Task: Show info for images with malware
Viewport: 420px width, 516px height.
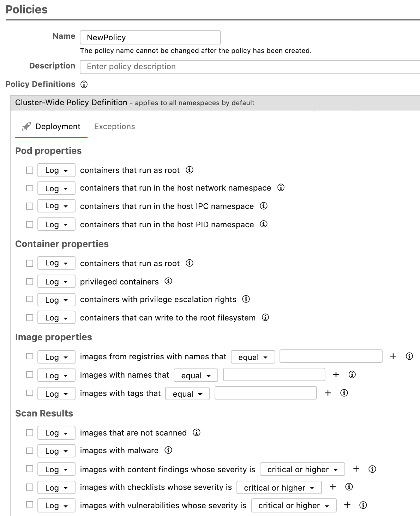Action: coord(168,450)
